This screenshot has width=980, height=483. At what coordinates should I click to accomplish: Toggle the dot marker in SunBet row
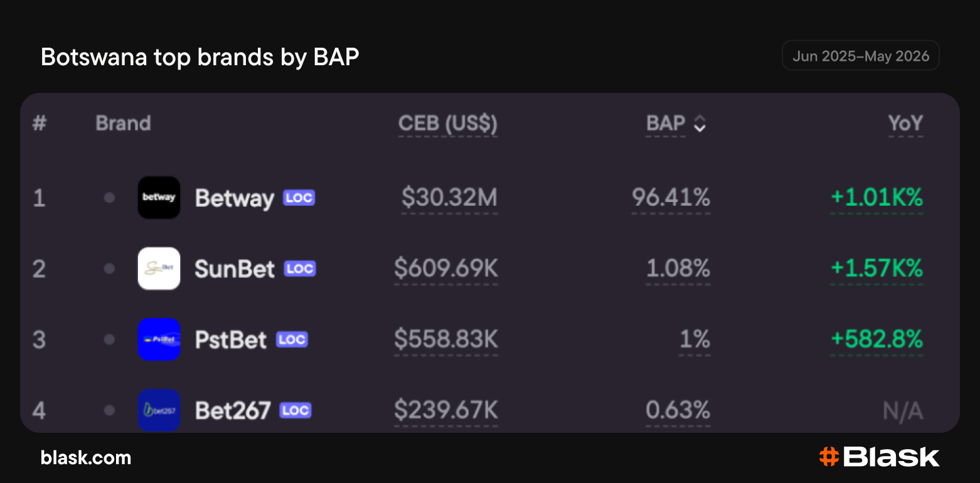click(109, 268)
